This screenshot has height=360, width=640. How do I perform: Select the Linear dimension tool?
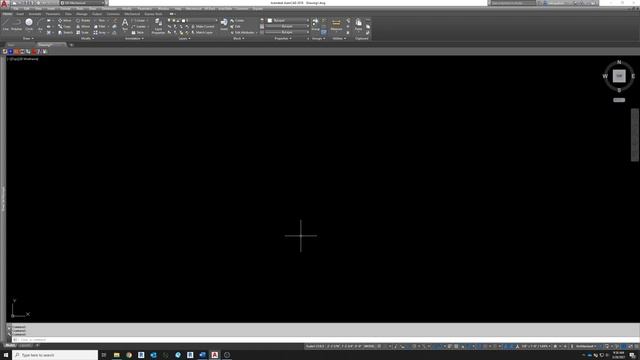pos(139,20)
